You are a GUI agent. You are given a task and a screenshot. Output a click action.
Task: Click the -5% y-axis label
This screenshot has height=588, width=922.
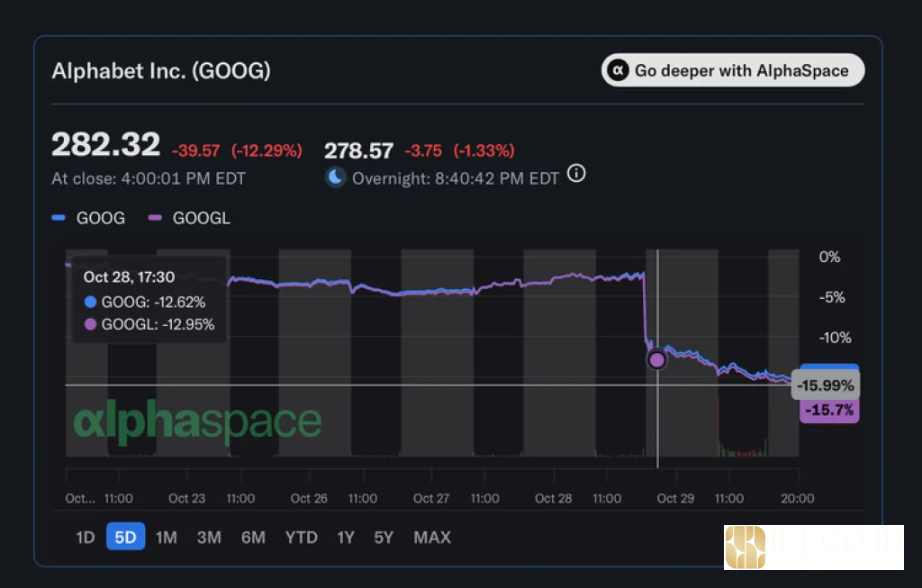832,297
